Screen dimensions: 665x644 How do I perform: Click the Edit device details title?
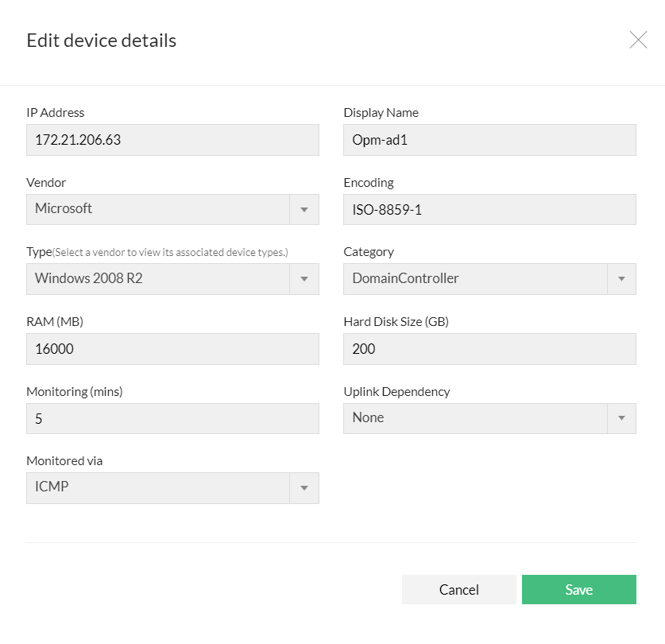102,41
